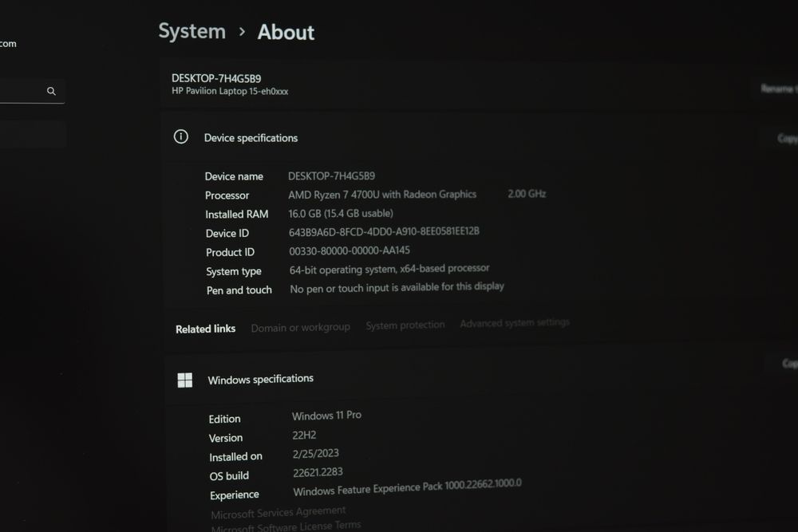798x532 pixels.
Task: Open Domain or workgroup link
Action: [300, 328]
